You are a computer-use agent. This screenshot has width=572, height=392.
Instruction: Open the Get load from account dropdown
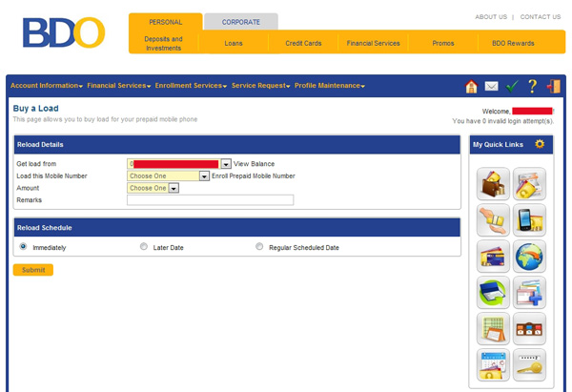pyautogui.click(x=179, y=164)
